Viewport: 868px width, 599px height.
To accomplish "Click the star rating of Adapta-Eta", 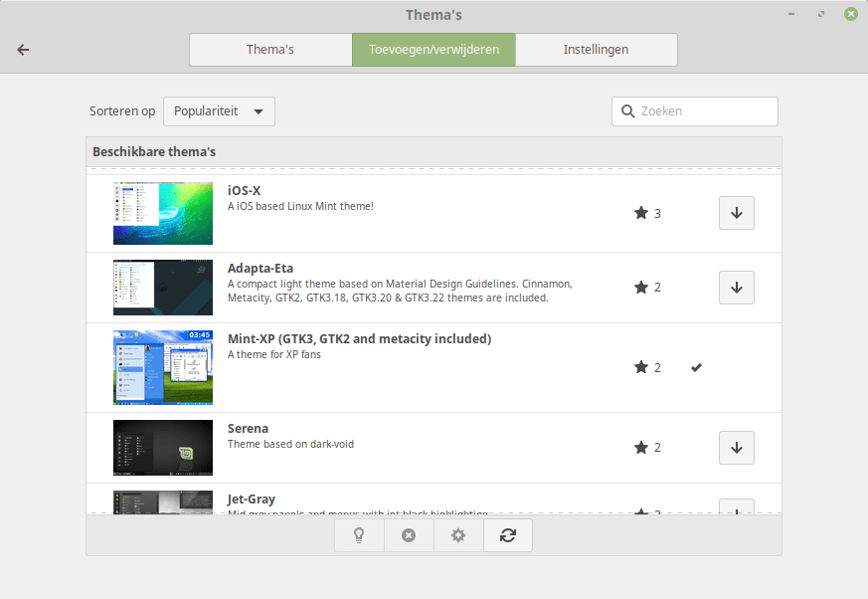I will pyautogui.click(x=647, y=287).
